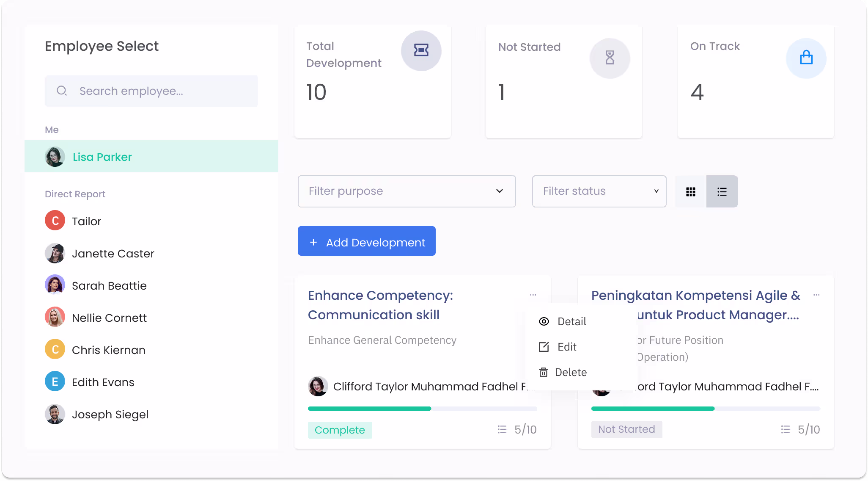Click Tailor's red C avatar

(x=55, y=221)
